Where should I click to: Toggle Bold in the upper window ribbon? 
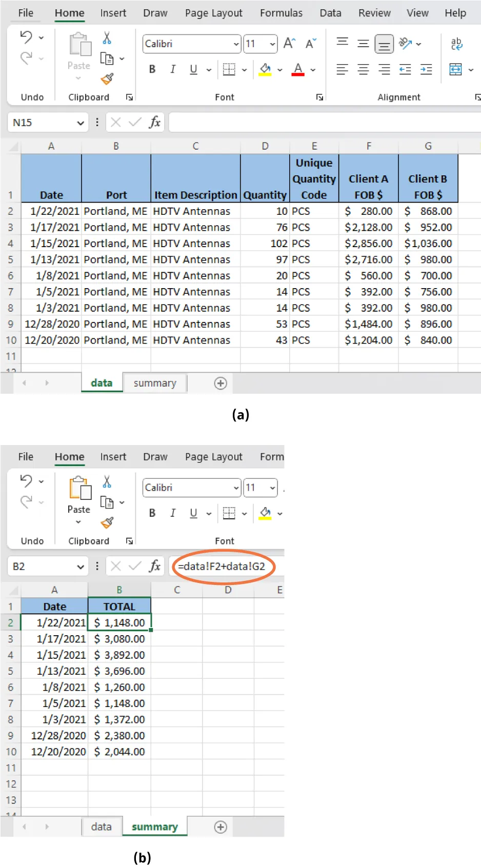click(152, 69)
